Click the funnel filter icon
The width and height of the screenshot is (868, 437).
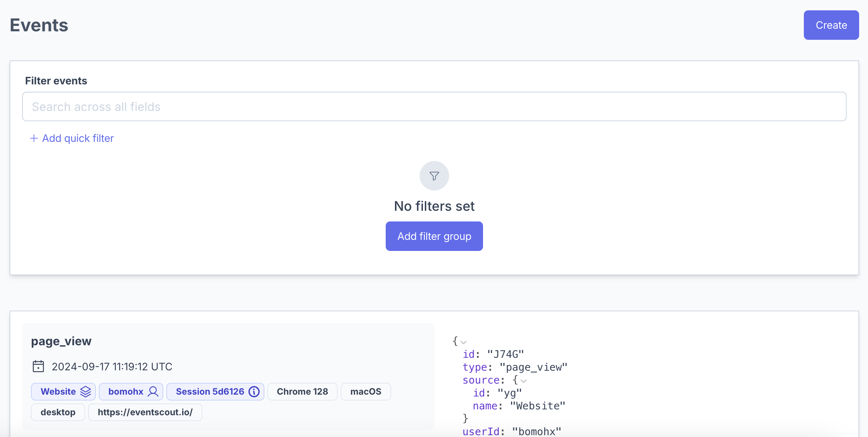click(x=434, y=176)
